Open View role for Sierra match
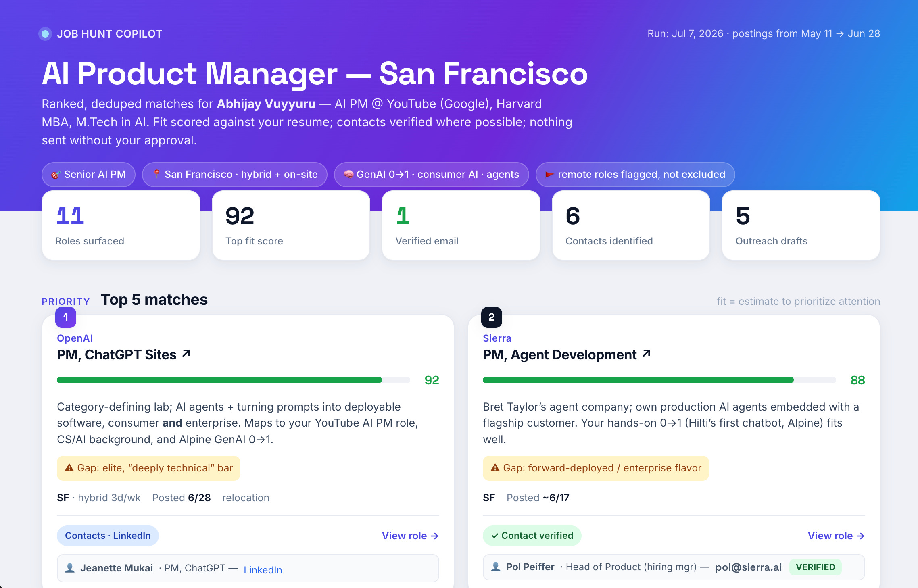The width and height of the screenshot is (918, 588). point(836,536)
